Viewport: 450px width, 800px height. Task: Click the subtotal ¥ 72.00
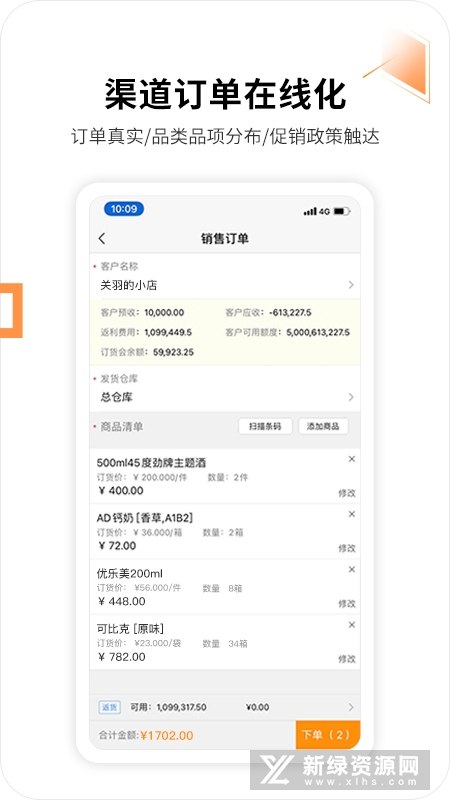pyautogui.click(x=117, y=546)
